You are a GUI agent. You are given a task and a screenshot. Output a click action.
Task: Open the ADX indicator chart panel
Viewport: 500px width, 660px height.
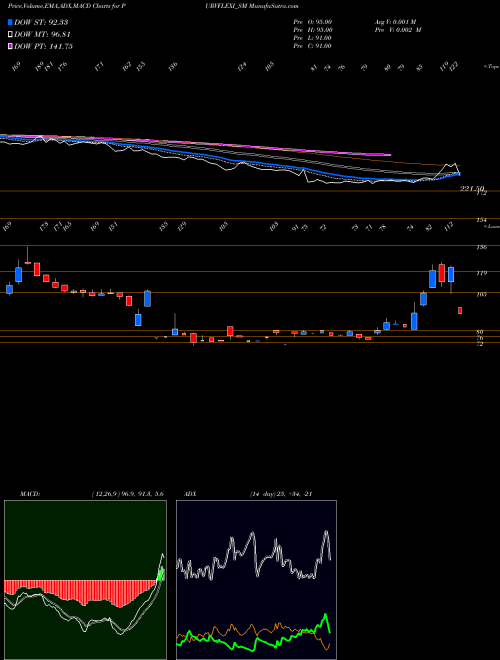click(x=256, y=580)
